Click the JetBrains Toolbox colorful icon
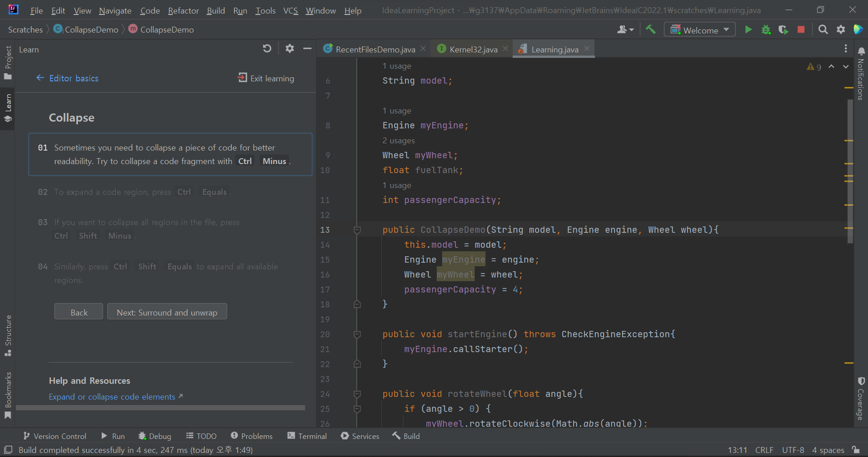The height and width of the screenshot is (457, 868). (858, 29)
